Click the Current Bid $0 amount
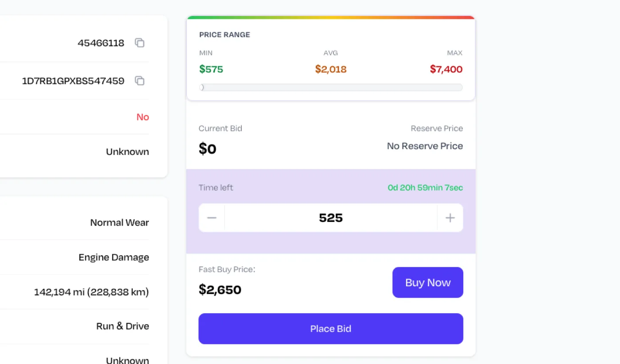The image size is (620, 364). pyautogui.click(x=208, y=149)
